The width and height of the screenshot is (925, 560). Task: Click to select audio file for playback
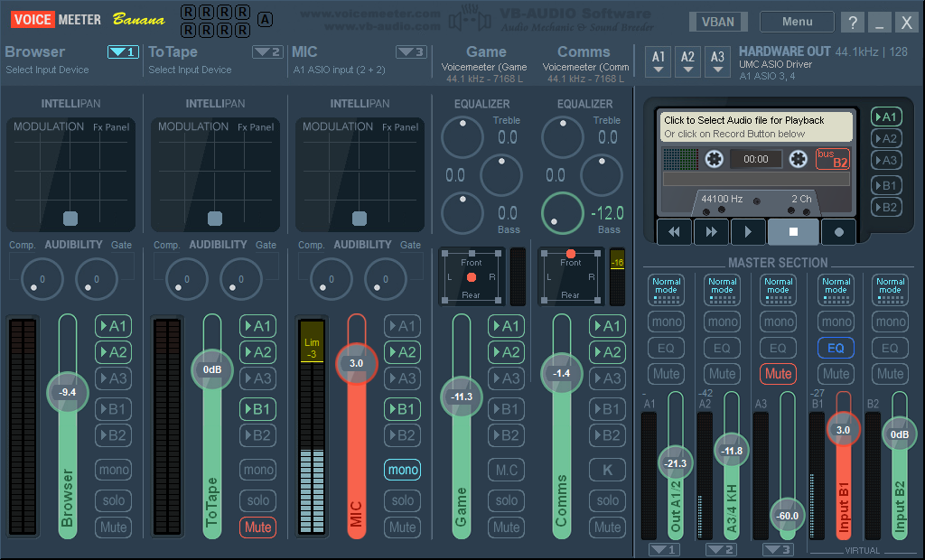(756, 126)
